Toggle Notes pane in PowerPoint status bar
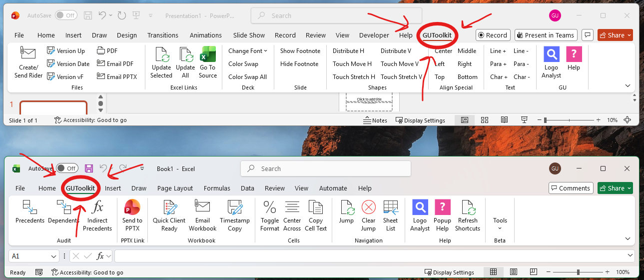This screenshot has height=280, width=644. click(375, 120)
